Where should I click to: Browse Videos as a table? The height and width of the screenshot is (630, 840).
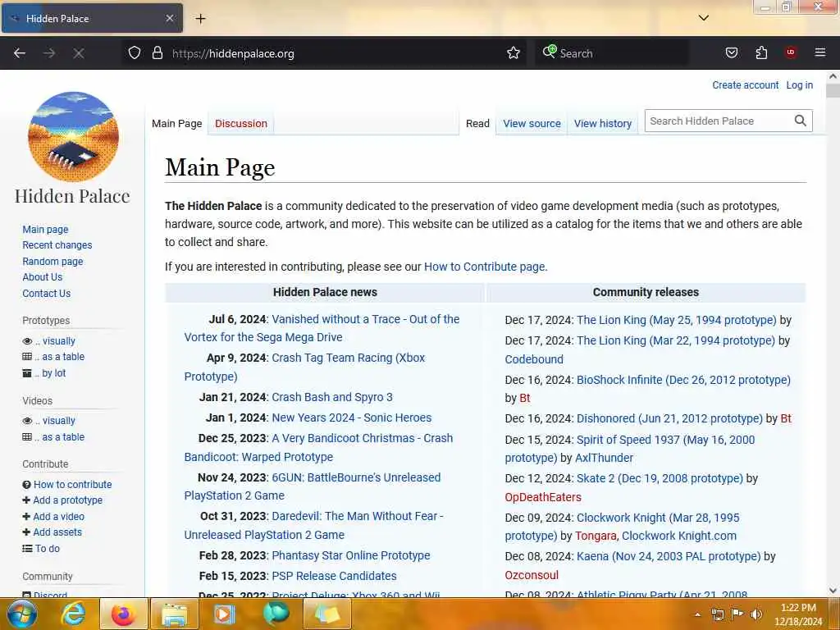(59, 437)
